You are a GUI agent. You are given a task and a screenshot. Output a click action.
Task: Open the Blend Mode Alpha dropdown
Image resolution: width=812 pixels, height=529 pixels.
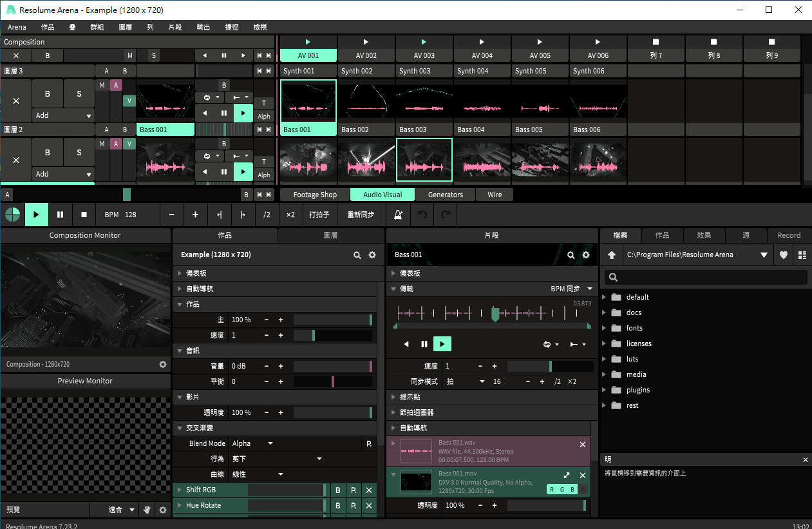point(252,443)
